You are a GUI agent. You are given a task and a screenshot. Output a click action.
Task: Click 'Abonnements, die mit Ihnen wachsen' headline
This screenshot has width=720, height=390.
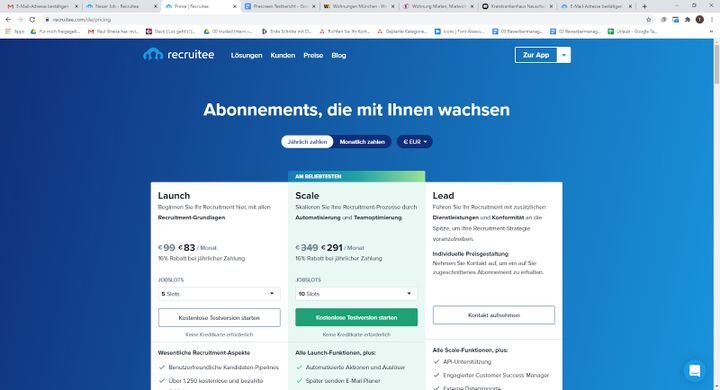(x=356, y=110)
